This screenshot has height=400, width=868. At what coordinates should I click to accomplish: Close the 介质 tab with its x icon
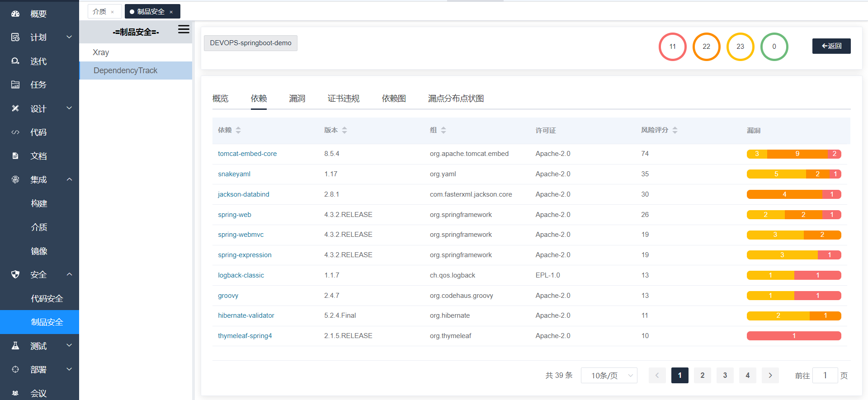point(113,12)
